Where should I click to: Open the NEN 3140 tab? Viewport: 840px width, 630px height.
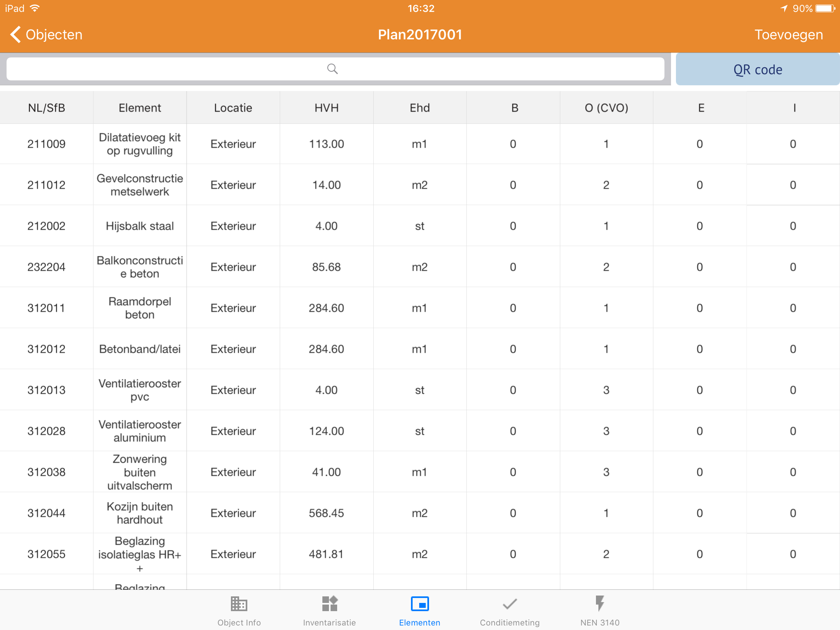tap(600, 611)
